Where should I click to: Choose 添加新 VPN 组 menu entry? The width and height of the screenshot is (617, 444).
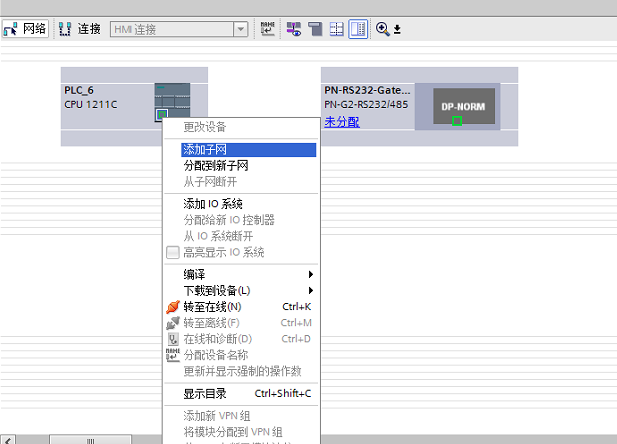tap(241, 416)
